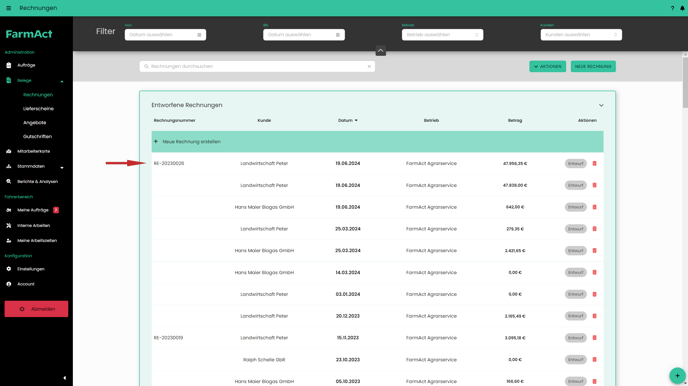Viewport: 688px width, 386px height.
Task: Delete the 23.10.2023 draft via trash icon
Action: pyautogui.click(x=595, y=359)
